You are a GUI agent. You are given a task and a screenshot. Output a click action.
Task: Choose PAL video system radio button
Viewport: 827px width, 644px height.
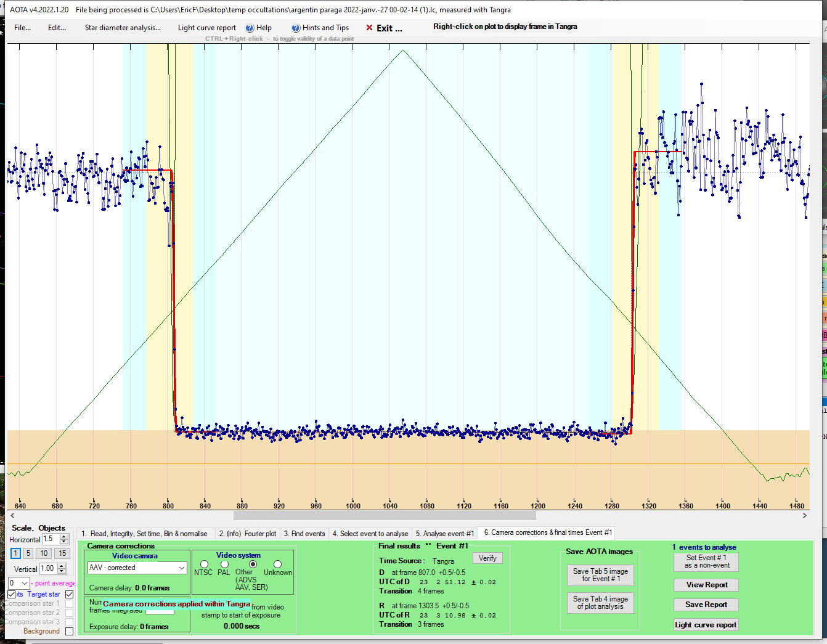[224, 565]
